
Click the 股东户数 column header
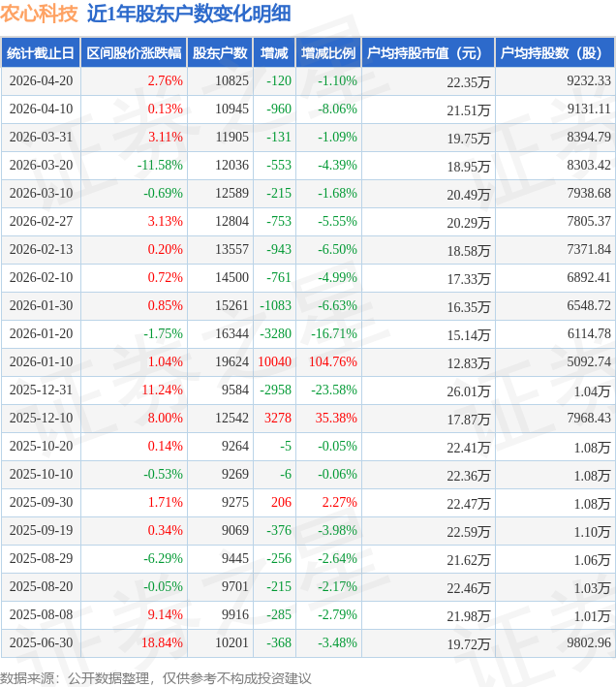[220, 53]
